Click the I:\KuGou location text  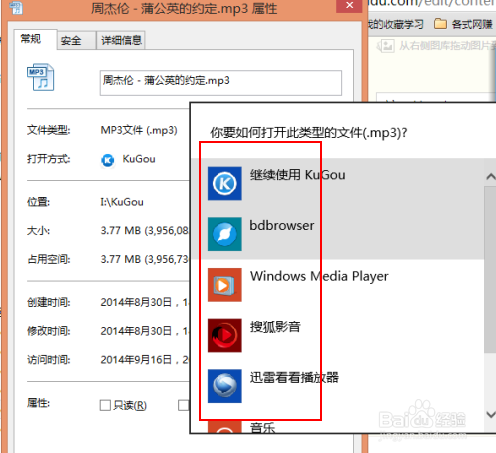pos(122,202)
